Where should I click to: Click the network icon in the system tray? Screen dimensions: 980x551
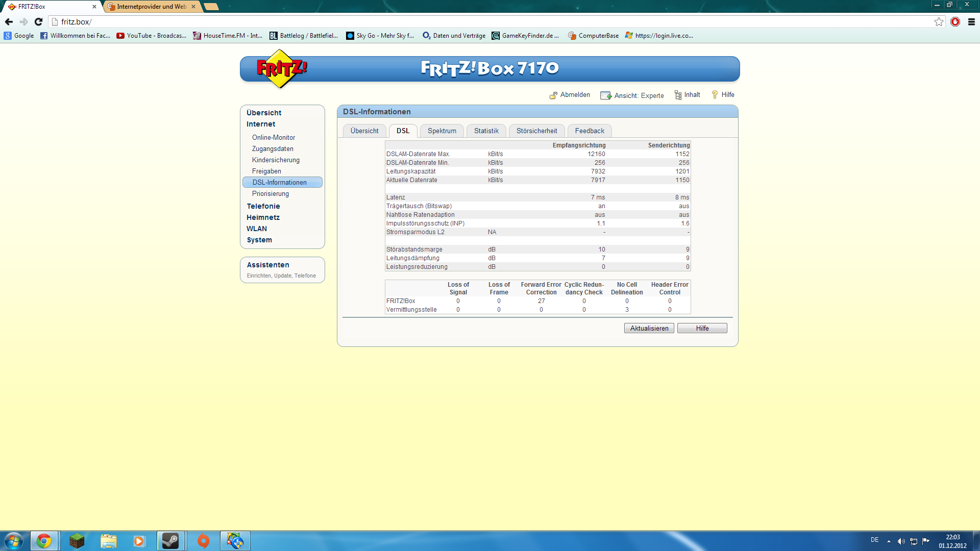pyautogui.click(x=914, y=541)
